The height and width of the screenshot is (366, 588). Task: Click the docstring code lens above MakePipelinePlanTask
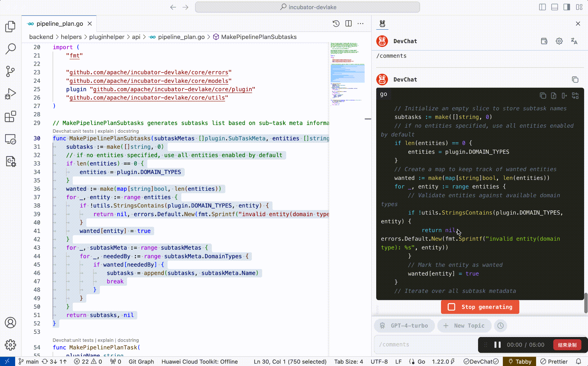coord(128,340)
